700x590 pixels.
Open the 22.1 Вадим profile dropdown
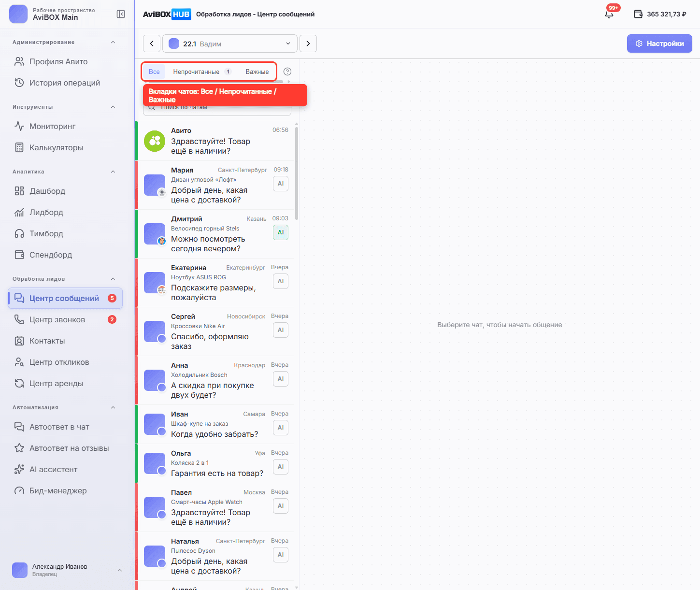(229, 43)
